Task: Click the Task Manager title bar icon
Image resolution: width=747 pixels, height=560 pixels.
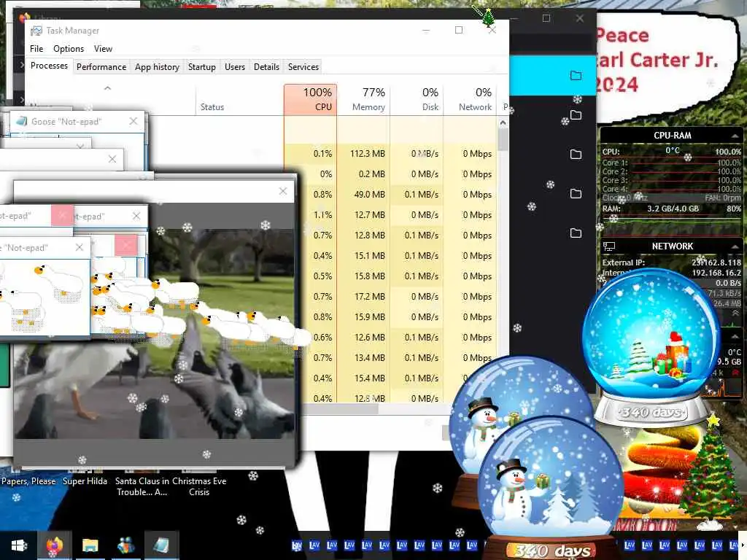Action: [x=36, y=31]
